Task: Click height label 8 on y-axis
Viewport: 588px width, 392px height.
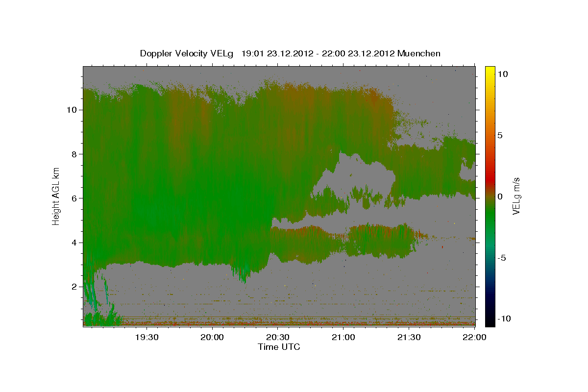Action: (x=74, y=154)
